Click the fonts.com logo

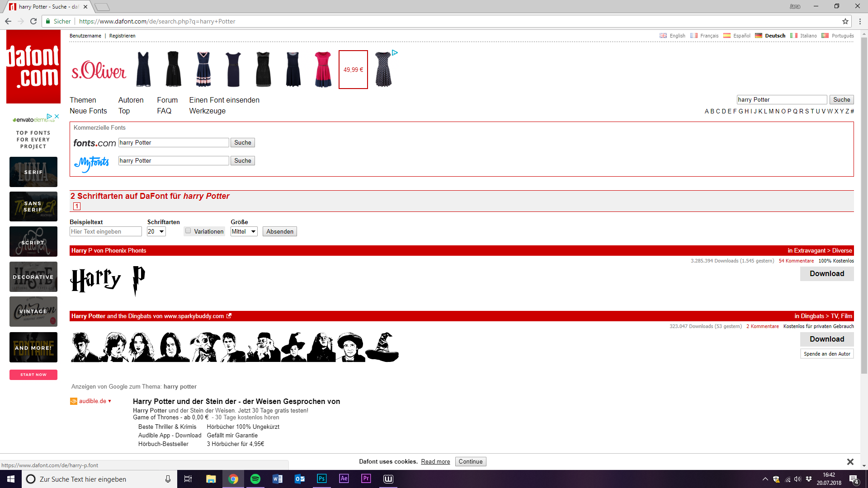(x=94, y=143)
